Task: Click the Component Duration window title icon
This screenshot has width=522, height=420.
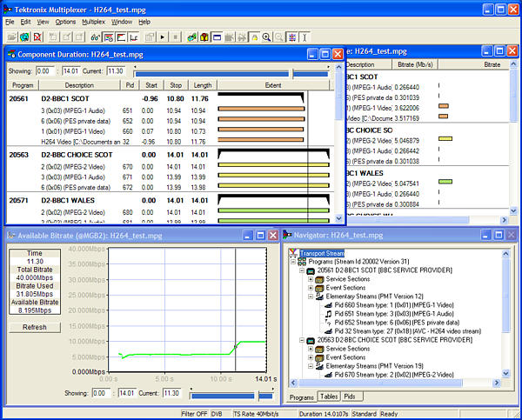Action: click(x=11, y=54)
